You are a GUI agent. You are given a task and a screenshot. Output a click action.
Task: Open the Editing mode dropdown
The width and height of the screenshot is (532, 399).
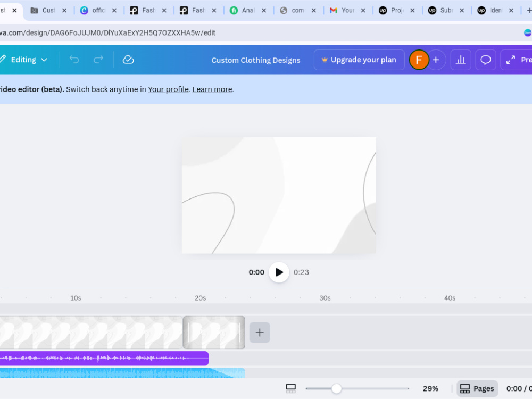(24, 60)
